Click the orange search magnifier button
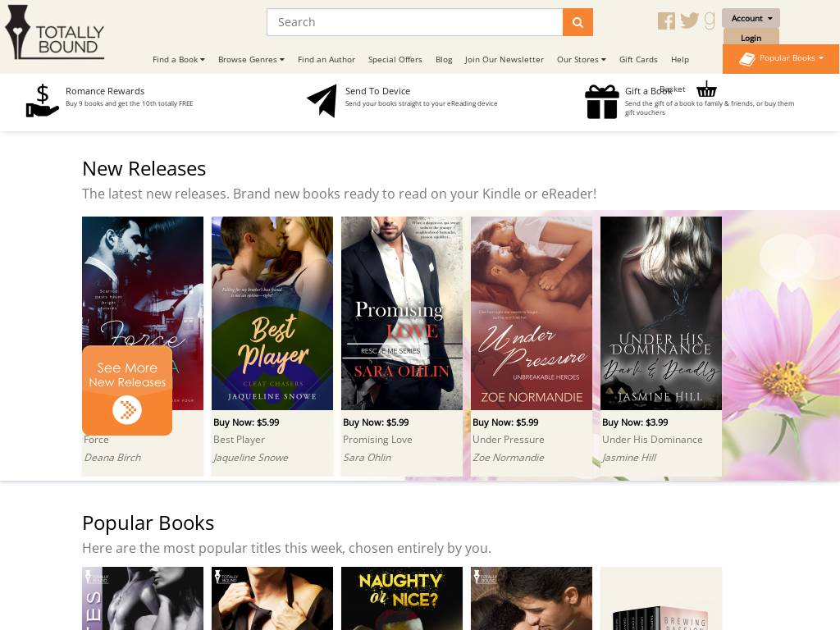The width and height of the screenshot is (840, 630). (577, 22)
